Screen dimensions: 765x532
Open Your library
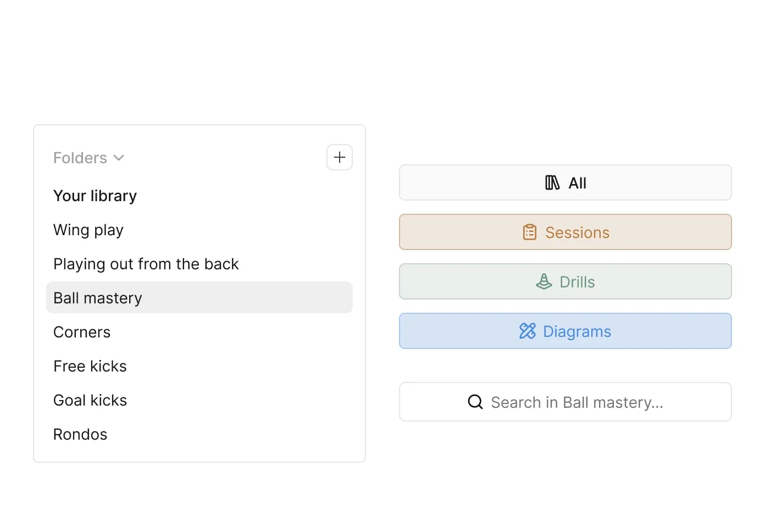[95, 196]
